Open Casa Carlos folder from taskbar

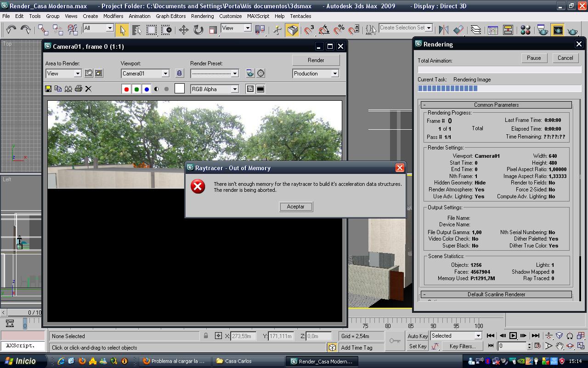tap(249, 361)
